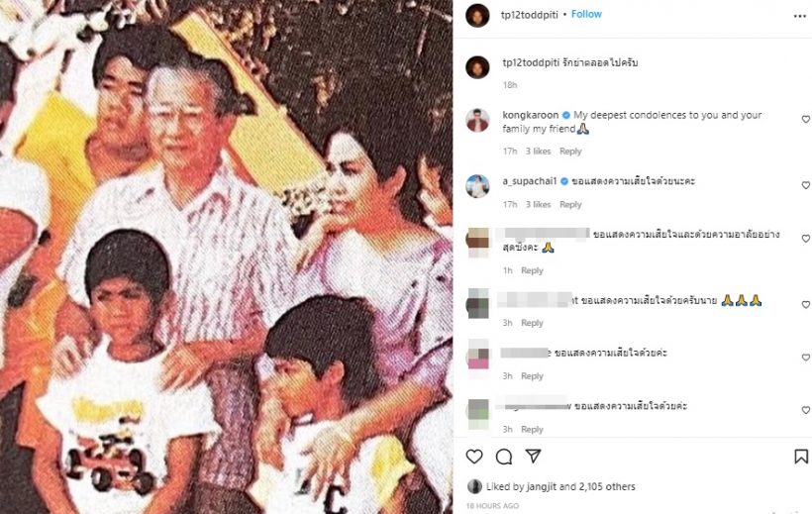Open jangjit's profile from liked-by line

point(541,486)
